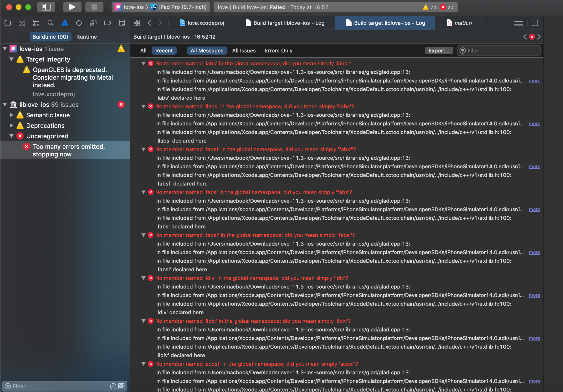Screen dimensions: 563x392
Task: Click more link under 'fabs' error
Action: tap(534, 210)
